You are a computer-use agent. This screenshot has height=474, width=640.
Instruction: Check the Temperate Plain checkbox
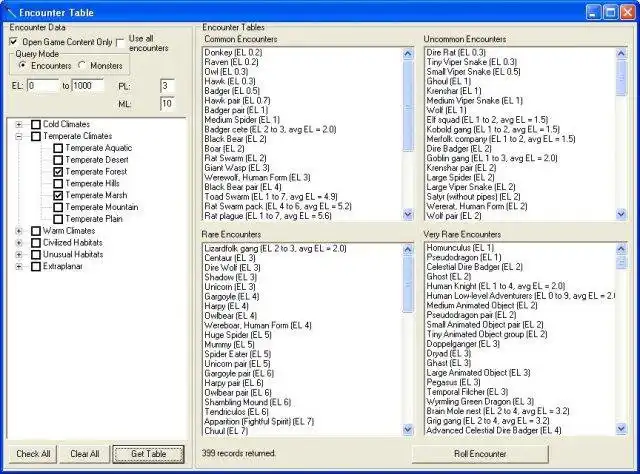(x=58, y=219)
